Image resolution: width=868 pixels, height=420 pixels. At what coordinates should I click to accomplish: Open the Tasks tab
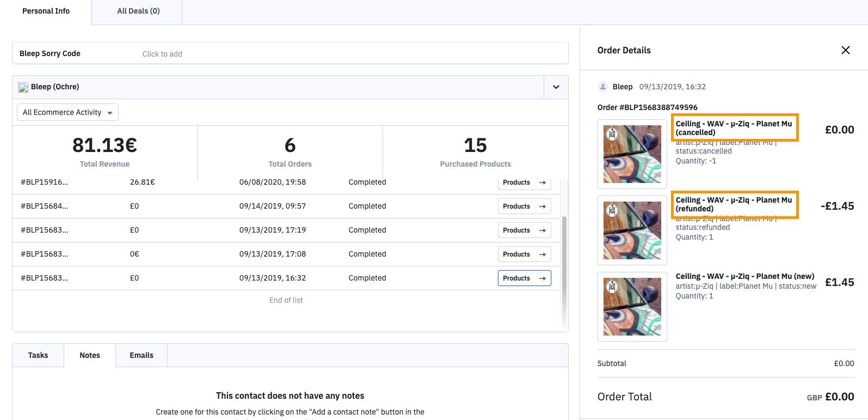tap(38, 355)
